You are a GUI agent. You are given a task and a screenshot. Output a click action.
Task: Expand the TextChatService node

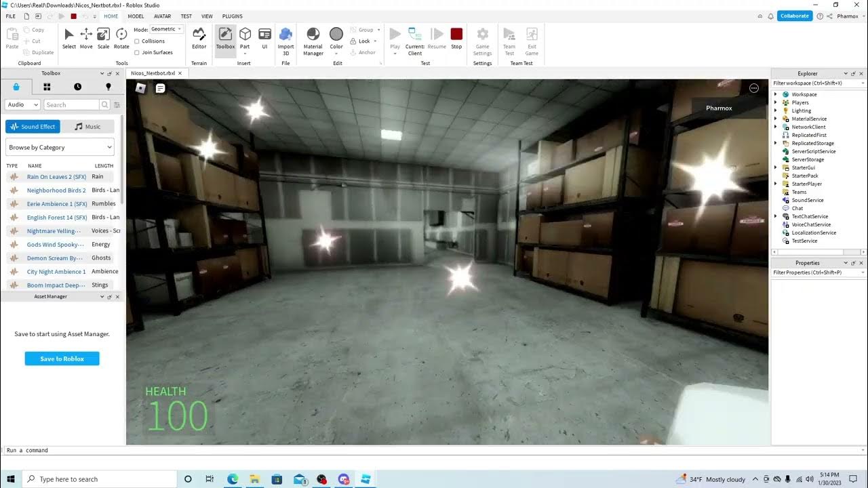coord(776,216)
